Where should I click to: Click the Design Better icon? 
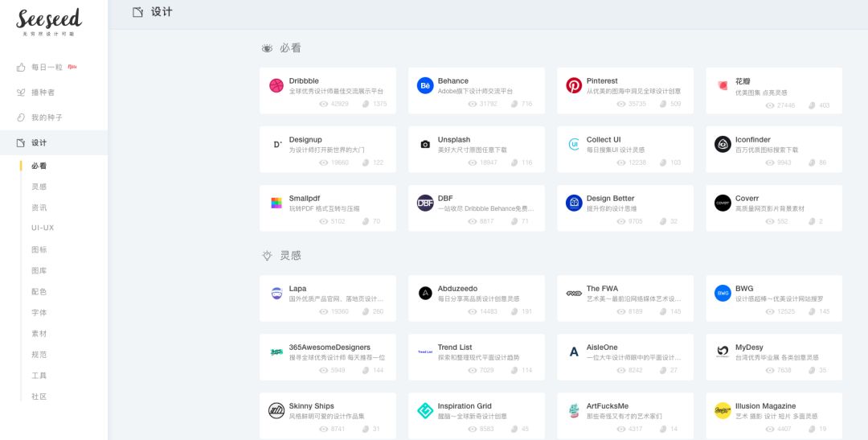pos(574,203)
